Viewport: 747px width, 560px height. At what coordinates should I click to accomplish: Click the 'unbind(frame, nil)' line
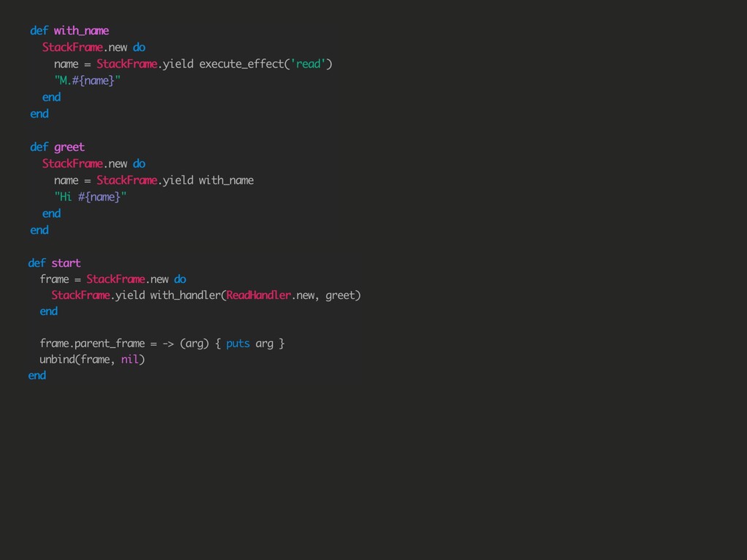click(92, 359)
